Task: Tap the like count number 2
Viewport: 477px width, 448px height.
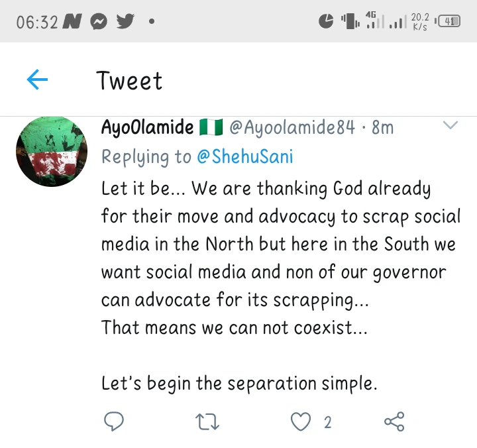Action: (x=327, y=422)
